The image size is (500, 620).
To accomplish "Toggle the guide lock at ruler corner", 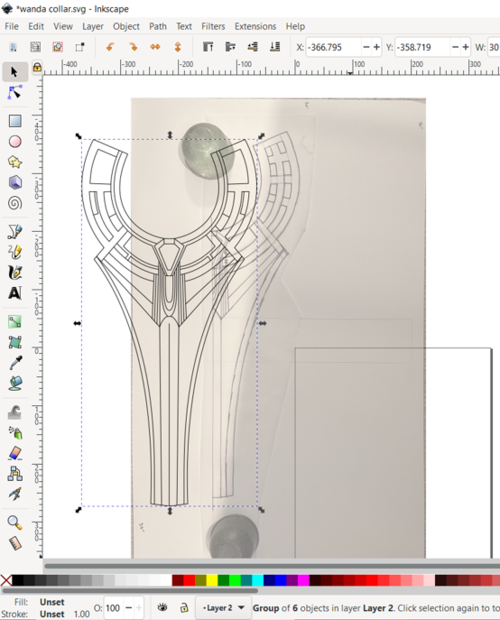I will (x=37, y=67).
